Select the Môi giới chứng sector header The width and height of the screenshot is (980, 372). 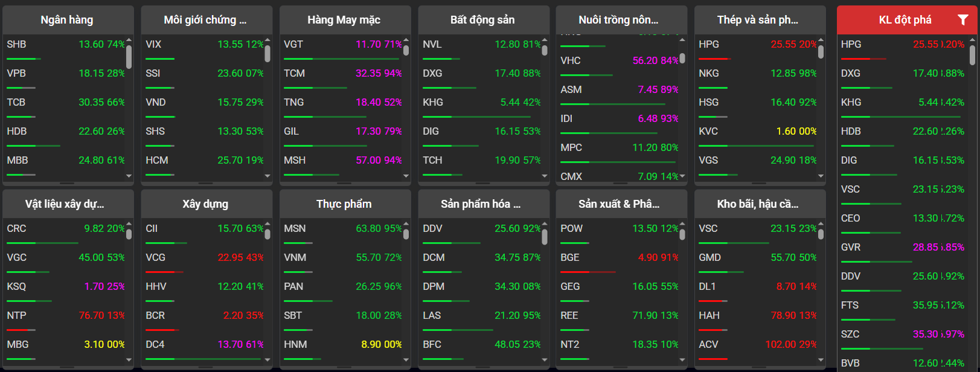tap(206, 20)
